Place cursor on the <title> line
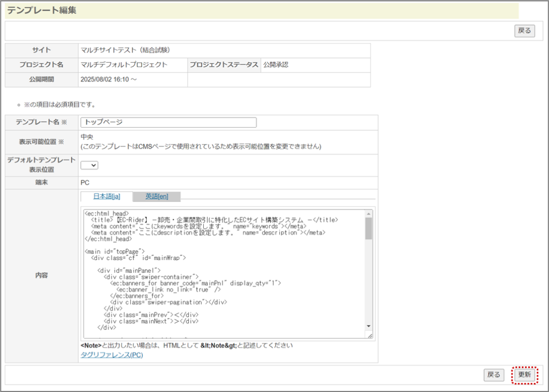 pos(214,220)
